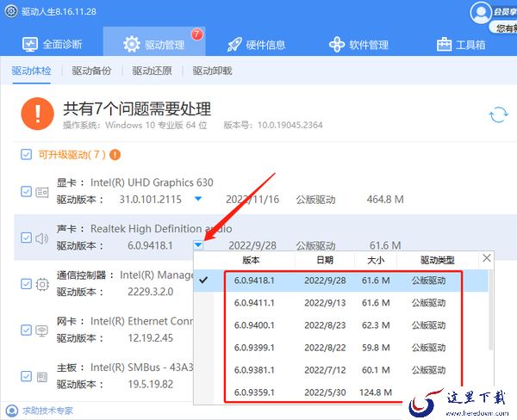Screen dimensions: 517x420
Task: Open the 硬件信息 tab
Action: pos(256,45)
